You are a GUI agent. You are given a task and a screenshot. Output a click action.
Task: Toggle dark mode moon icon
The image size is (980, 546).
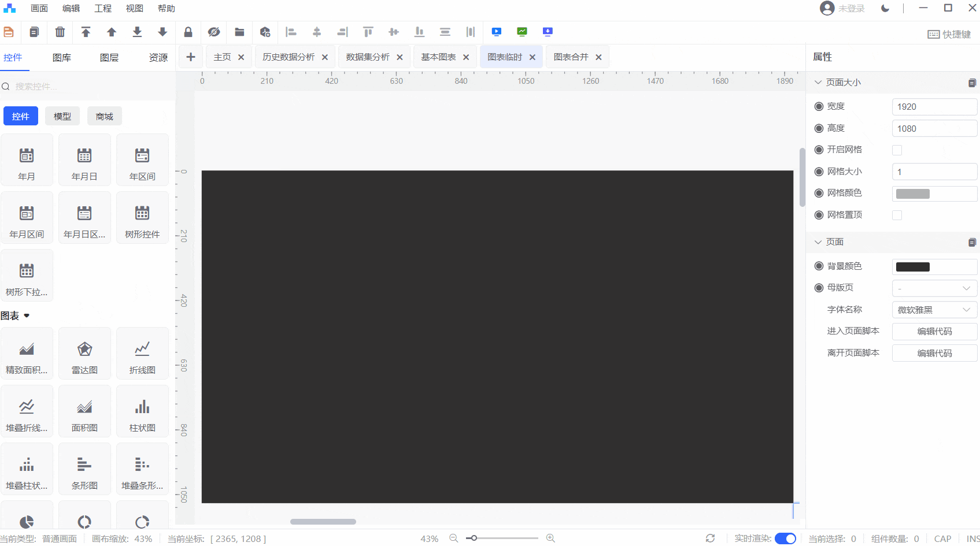point(885,8)
